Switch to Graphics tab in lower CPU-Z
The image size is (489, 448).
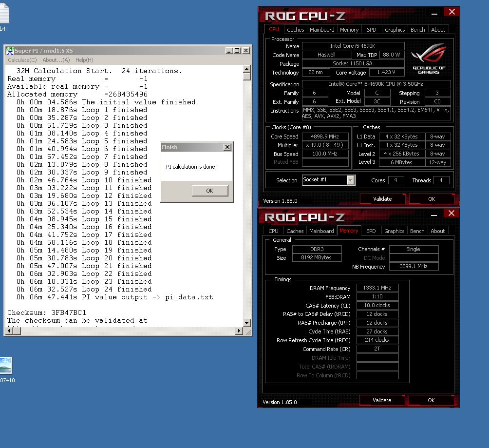[394, 231]
